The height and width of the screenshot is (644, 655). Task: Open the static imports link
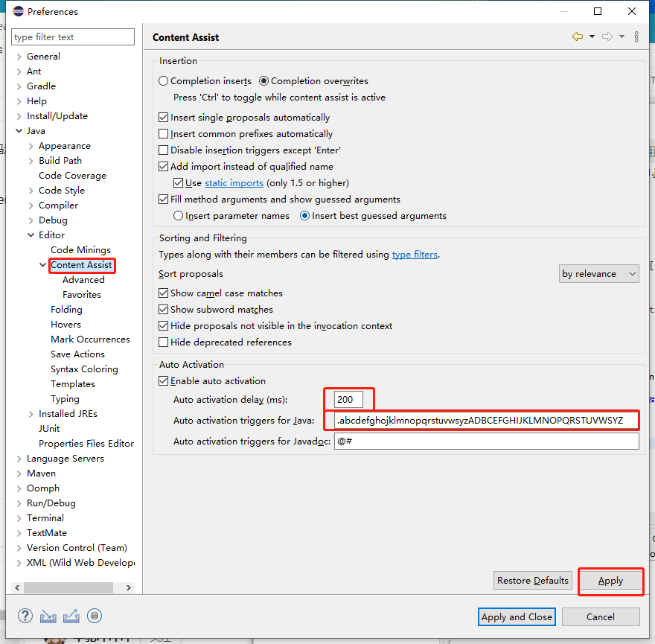point(234,183)
